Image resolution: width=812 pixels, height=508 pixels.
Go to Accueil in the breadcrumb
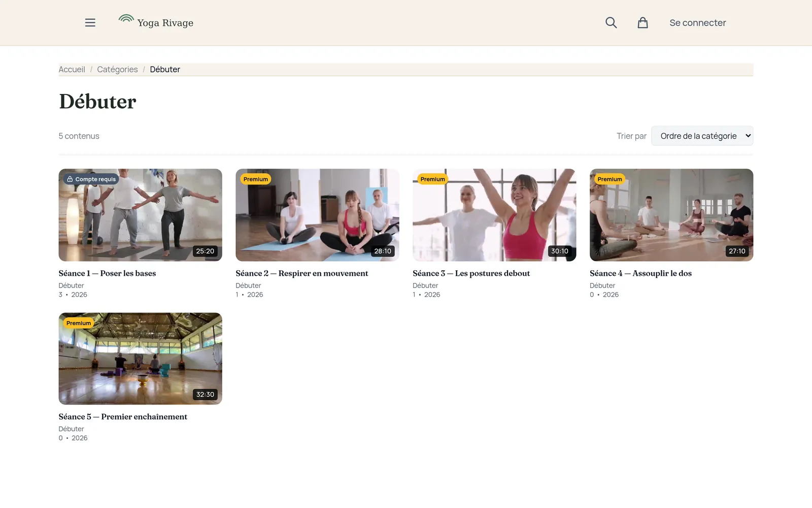coord(72,70)
